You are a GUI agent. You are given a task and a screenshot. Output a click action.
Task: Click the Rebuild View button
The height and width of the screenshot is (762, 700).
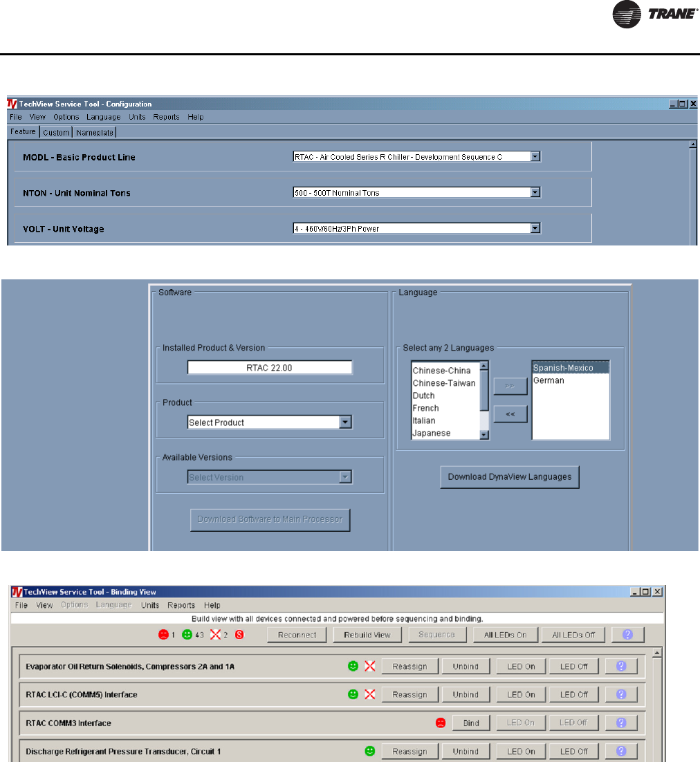(x=367, y=635)
